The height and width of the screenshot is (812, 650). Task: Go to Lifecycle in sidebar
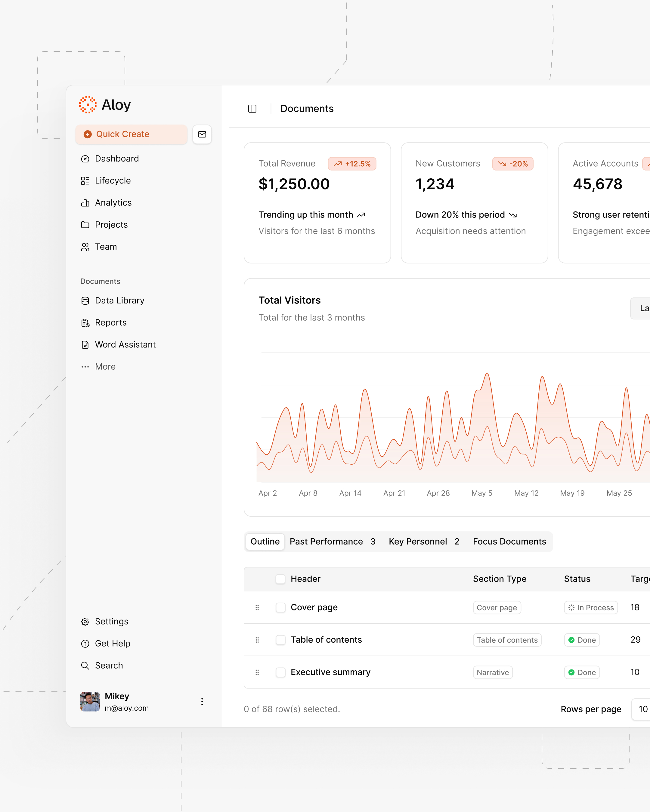pos(112,181)
